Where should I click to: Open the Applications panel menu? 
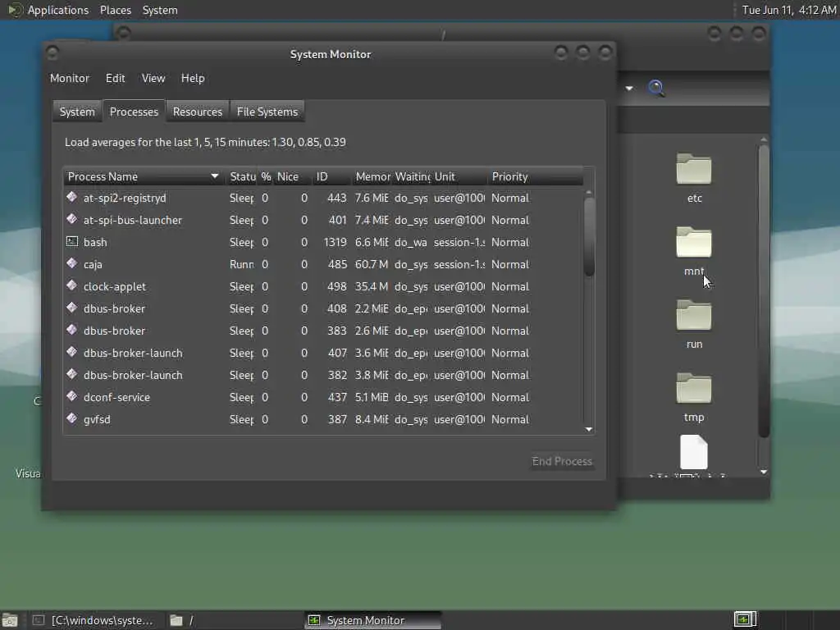click(58, 10)
